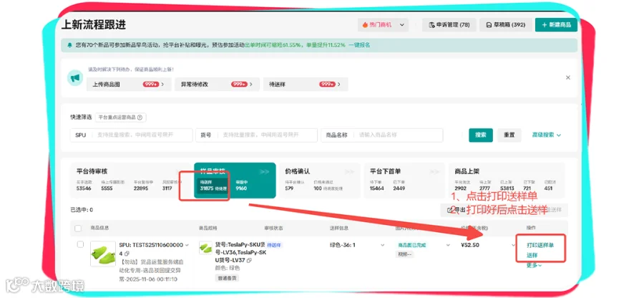Image resolution: width=644 pixels, height=298 pixels.
Task: Expand the 更多 actions menu in the row
Action: pos(535,266)
